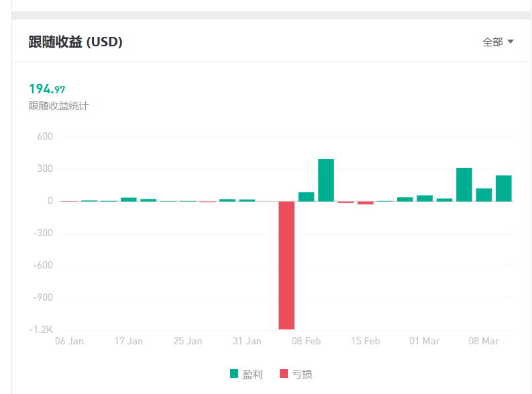Screen dimensions: 532x394
Task: Click the small red bar near 15 Feb
Action: pyautogui.click(x=366, y=203)
